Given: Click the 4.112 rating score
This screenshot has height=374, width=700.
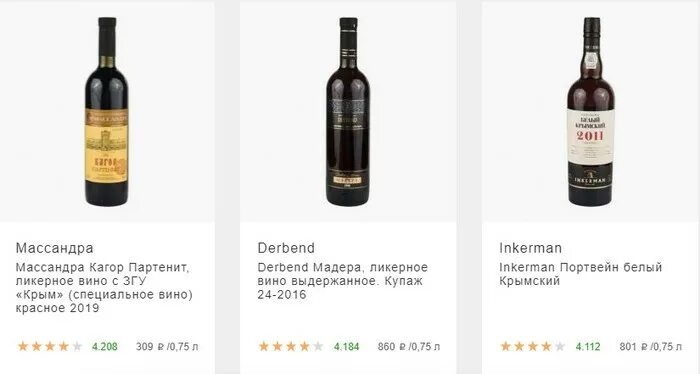Looking at the screenshot, I should [588, 347].
